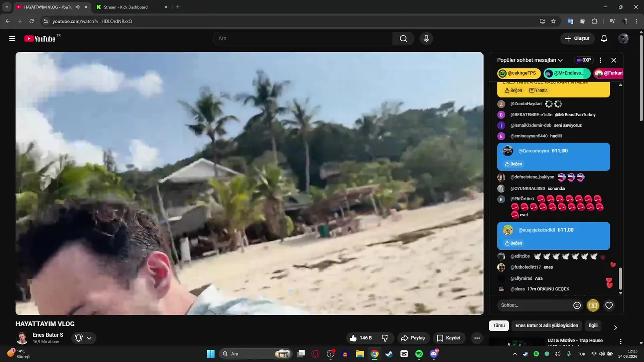The width and height of the screenshot is (644, 362).
Task: Open chat three-dot options menu
Action: tap(600, 60)
